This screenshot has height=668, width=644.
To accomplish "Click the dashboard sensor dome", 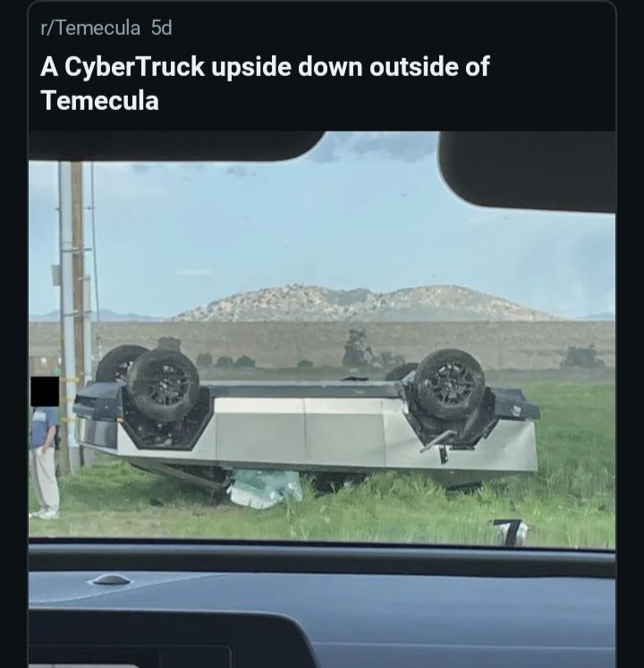I will coord(111,579).
